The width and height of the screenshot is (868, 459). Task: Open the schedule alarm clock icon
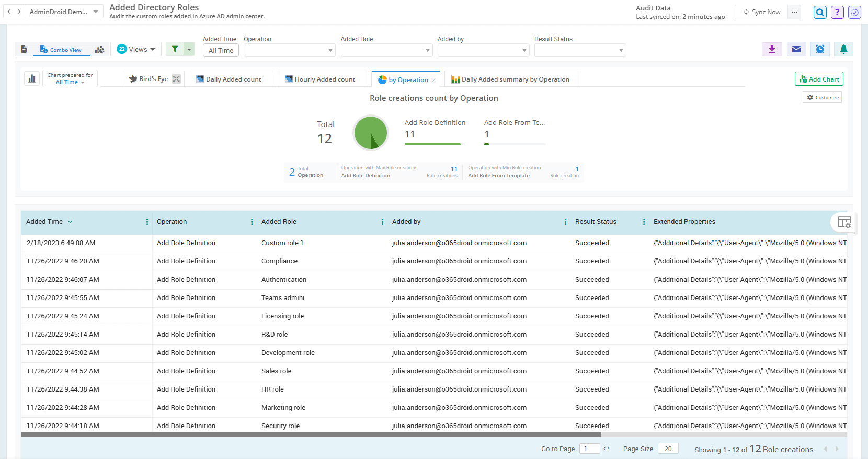click(820, 49)
